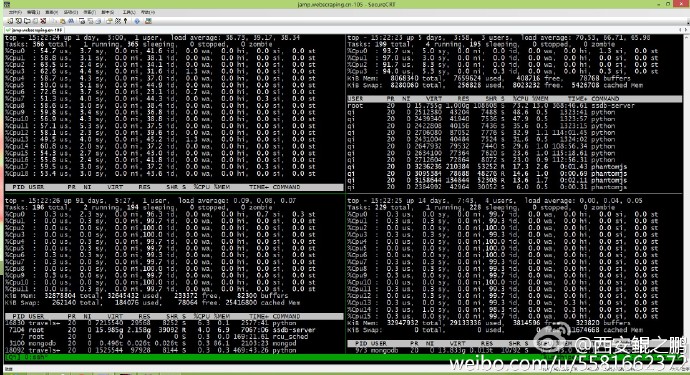The image size is (690, 375).
Task: Click the Public Key upward arrow icon
Action: pos(125,21)
